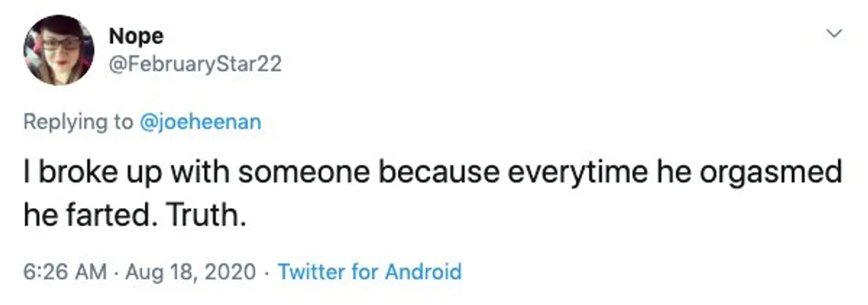Click the word 'Android' in source link
Viewport: 868px width, 305px height.
[423, 272]
